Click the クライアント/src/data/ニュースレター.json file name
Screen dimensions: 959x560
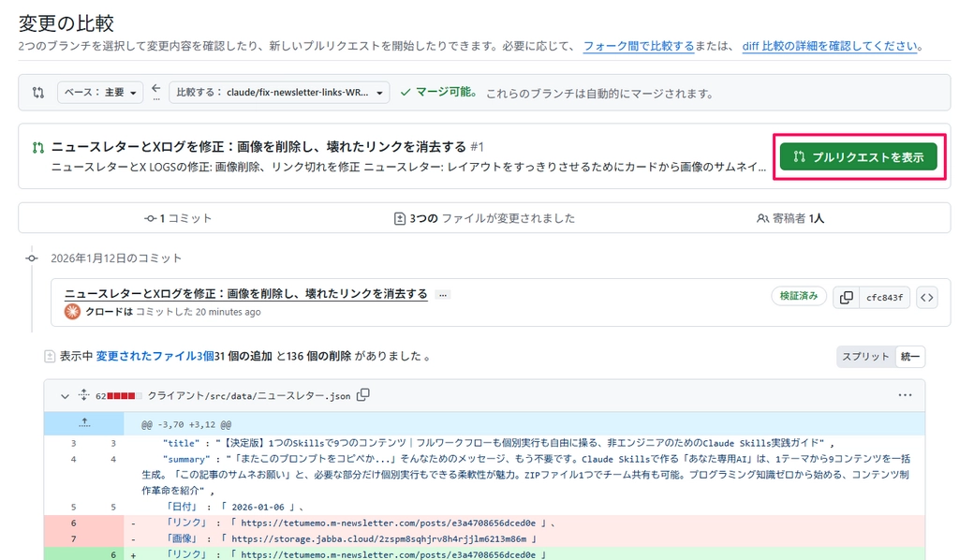(x=249, y=395)
